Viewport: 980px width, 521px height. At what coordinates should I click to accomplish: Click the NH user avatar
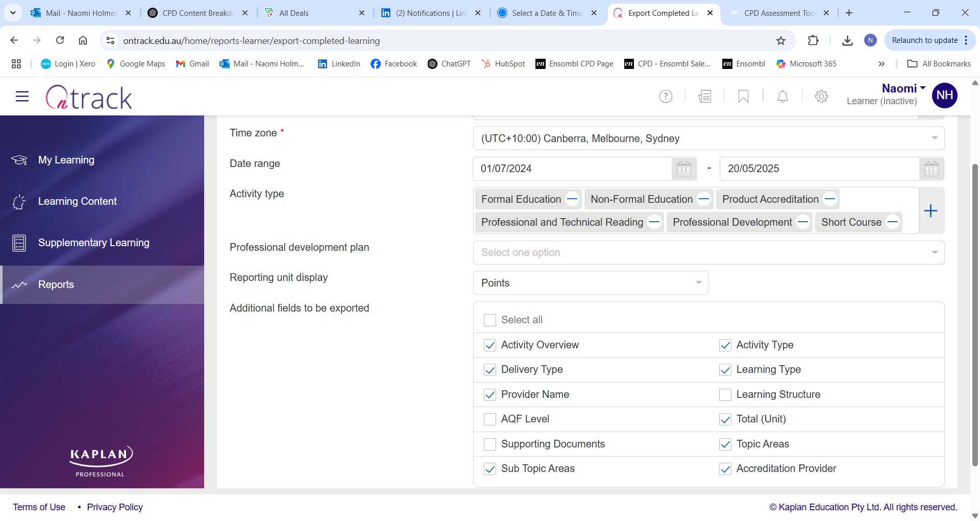(944, 96)
